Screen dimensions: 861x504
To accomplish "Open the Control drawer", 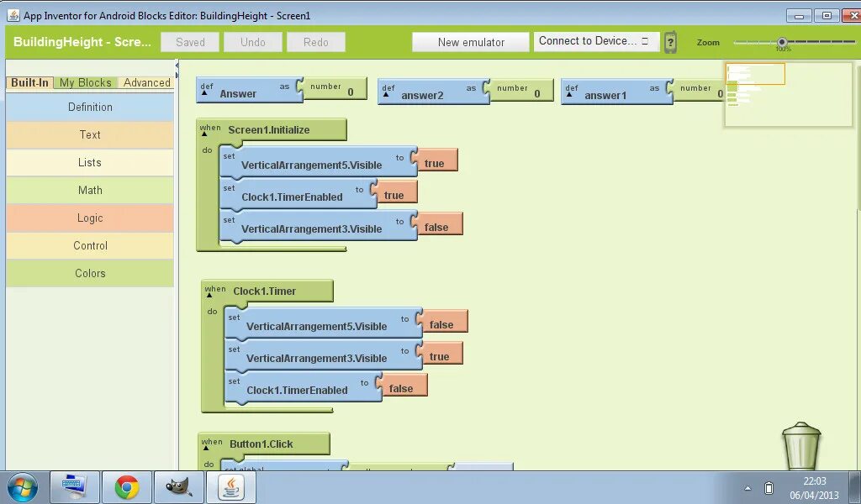I will pos(90,245).
